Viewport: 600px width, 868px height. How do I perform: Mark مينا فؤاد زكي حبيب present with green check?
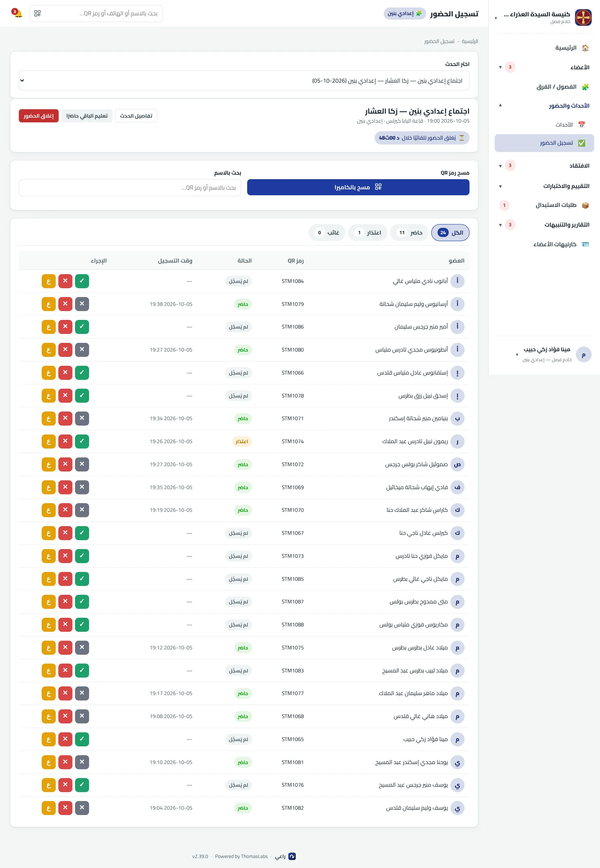tap(82, 739)
